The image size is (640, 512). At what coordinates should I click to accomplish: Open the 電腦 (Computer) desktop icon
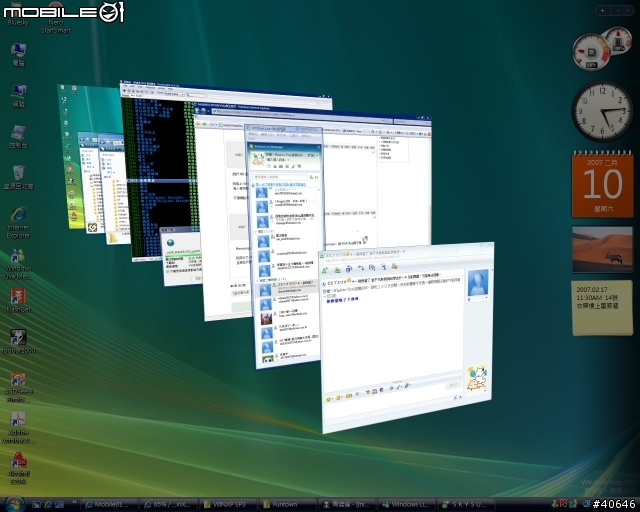[18, 55]
